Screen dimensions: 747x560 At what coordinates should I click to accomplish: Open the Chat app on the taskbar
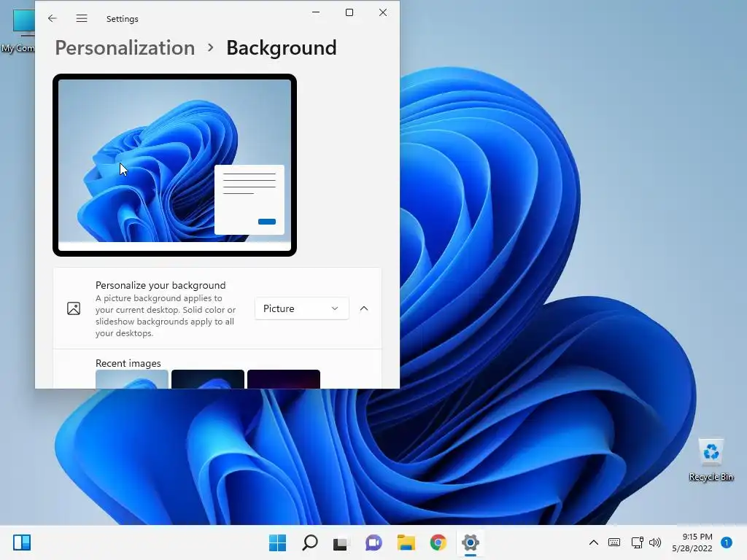(373, 542)
